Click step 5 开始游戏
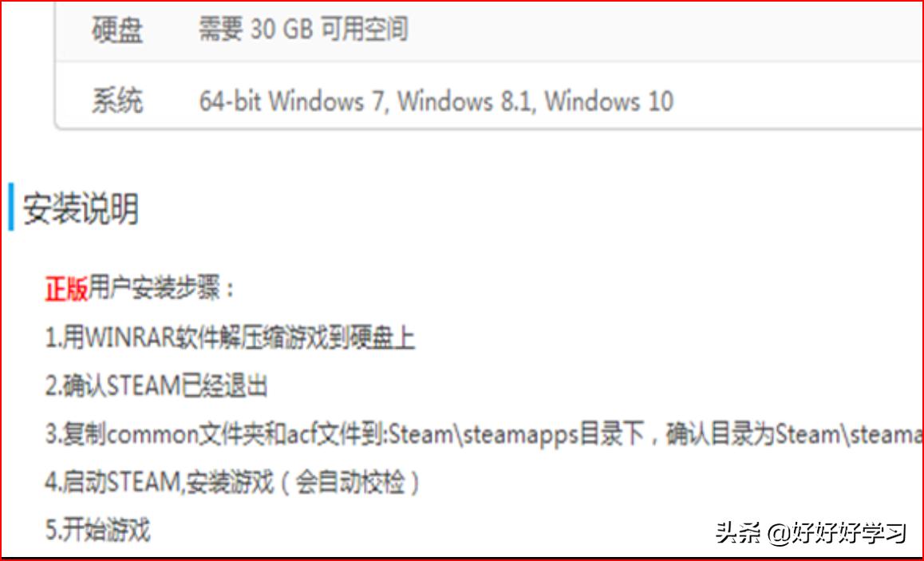The image size is (924, 561). (x=98, y=529)
